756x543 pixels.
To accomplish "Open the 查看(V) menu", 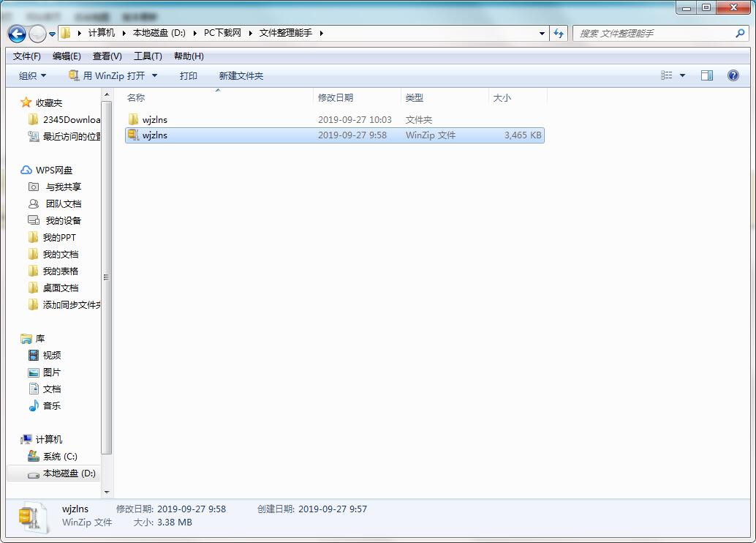I will coord(106,56).
